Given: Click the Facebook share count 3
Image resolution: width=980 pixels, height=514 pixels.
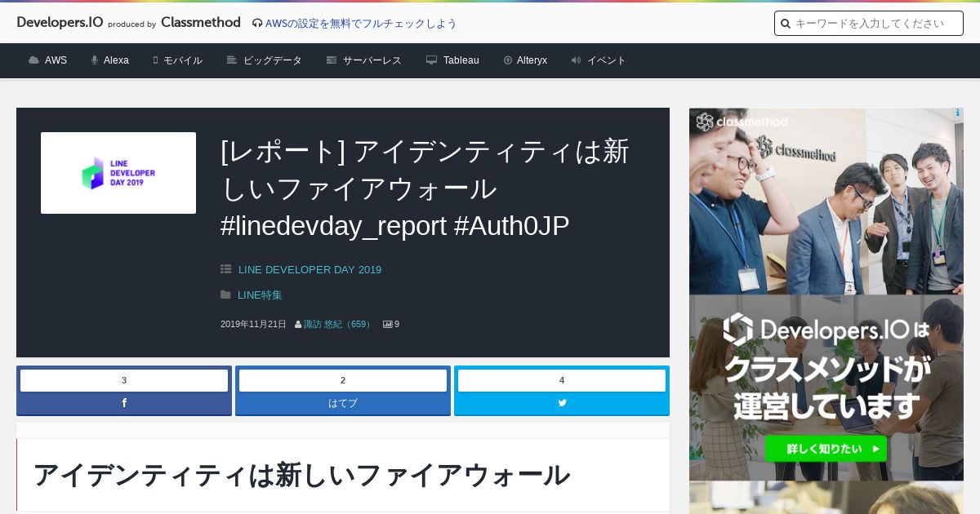Looking at the screenshot, I should coord(124,380).
